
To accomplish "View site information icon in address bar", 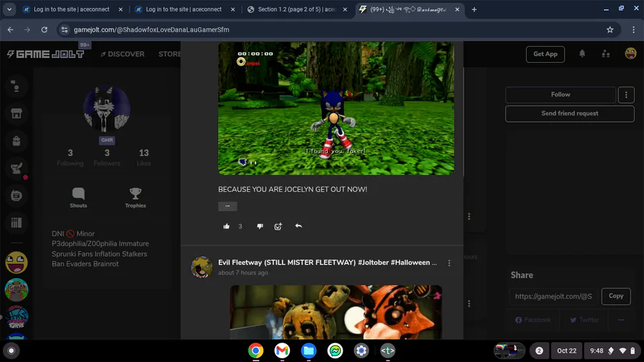I will (x=64, y=29).
